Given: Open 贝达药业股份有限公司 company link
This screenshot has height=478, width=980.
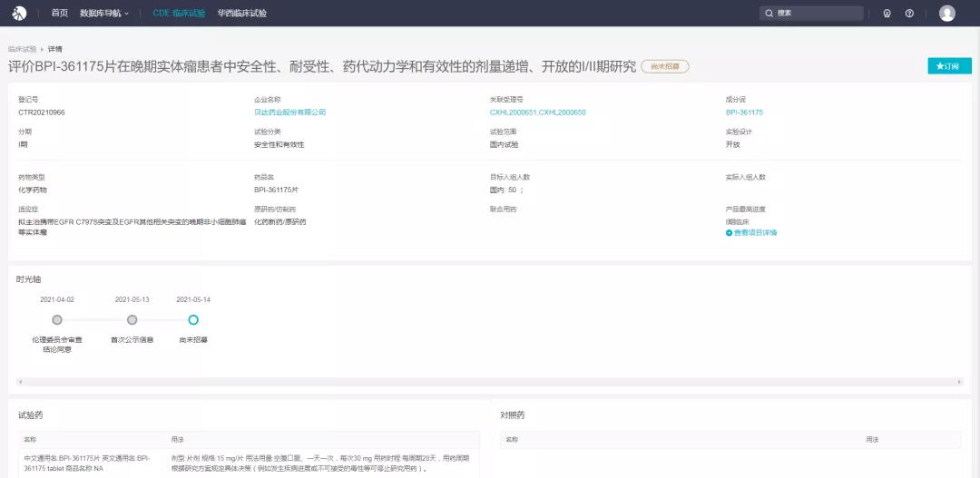Looking at the screenshot, I should pyautogui.click(x=289, y=112).
